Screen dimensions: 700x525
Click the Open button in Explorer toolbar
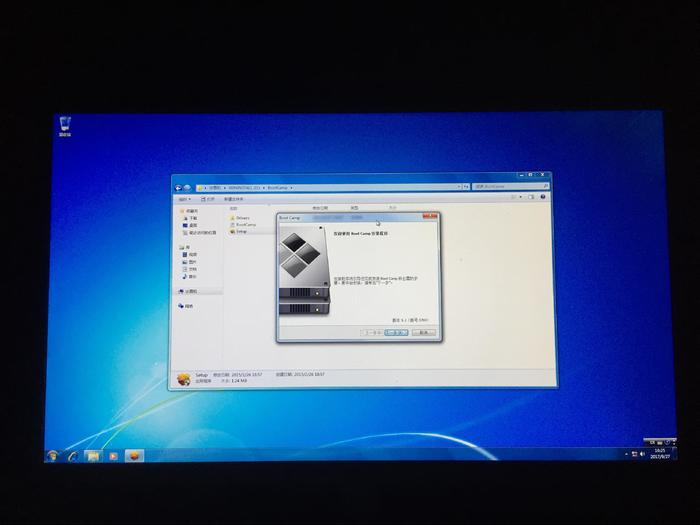coord(208,199)
